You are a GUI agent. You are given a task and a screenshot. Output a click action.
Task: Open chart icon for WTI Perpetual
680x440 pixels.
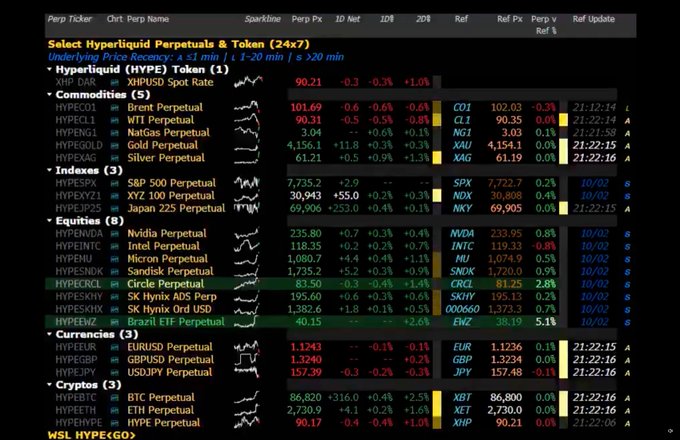(x=114, y=120)
